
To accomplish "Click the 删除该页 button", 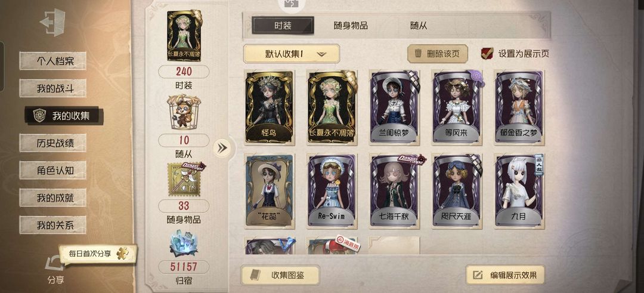I will 438,54.
